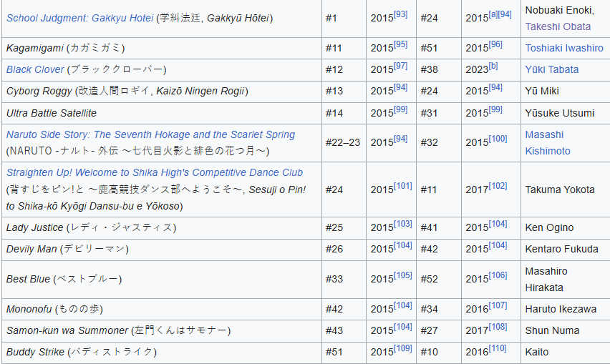Click the #52 issue cell in Best Blue row
610x364 pixels.
439,280
